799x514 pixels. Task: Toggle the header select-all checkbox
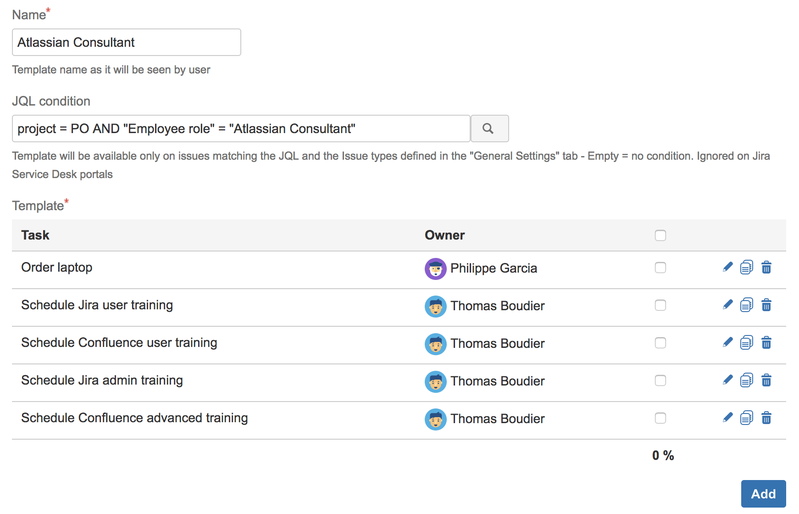660,236
